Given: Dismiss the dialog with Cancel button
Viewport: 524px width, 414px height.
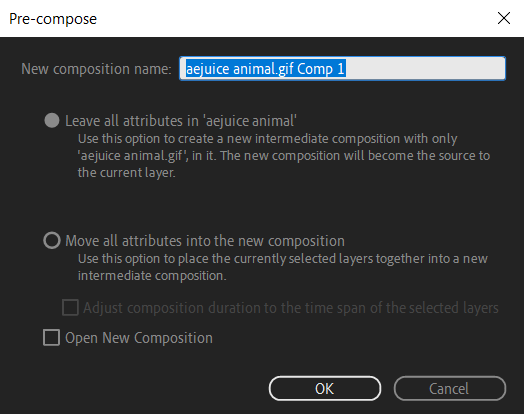Looking at the screenshot, I should click(x=449, y=388).
